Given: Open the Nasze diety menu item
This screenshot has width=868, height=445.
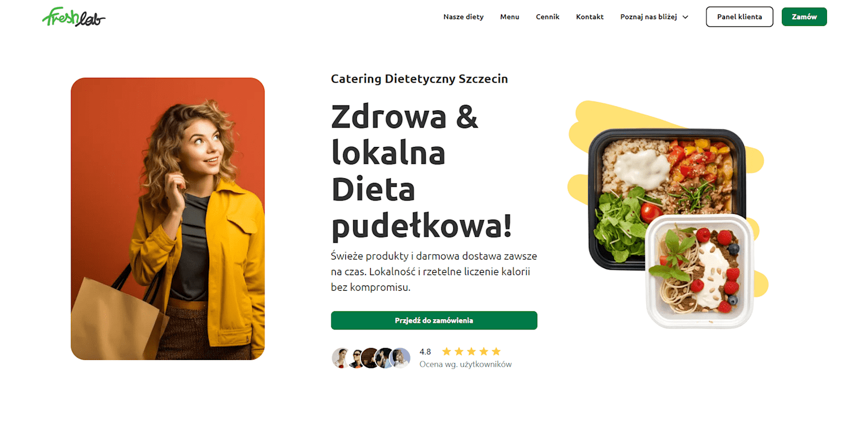Looking at the screenshot, I should pyautogui.click(x=464, y=17).
